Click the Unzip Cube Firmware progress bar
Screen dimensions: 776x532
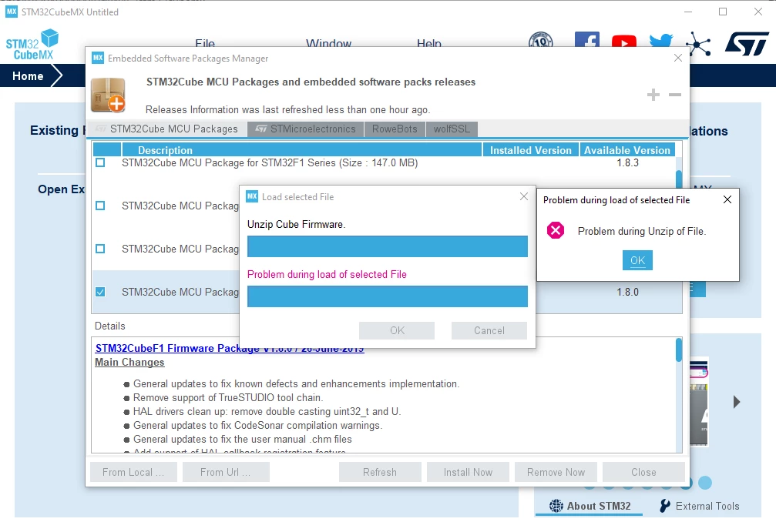tap(388, 246)
